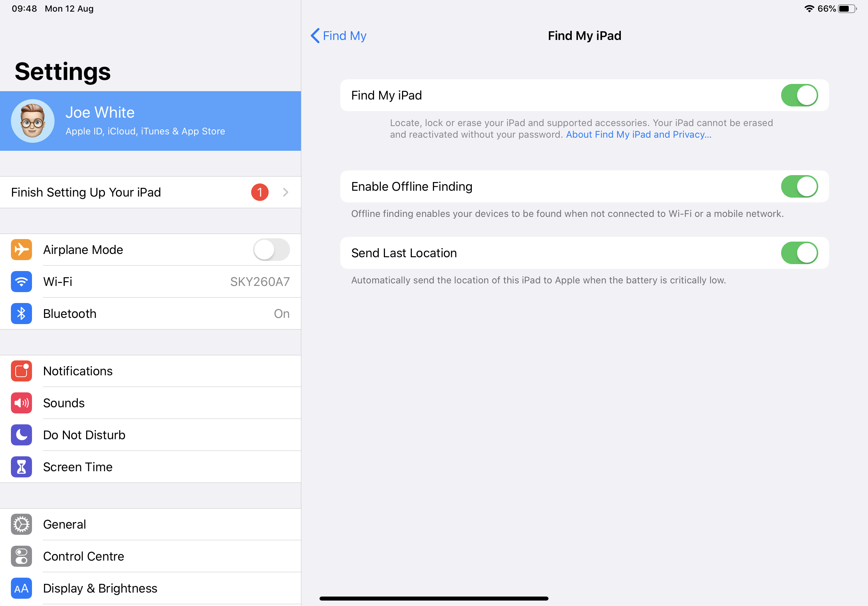This screenshot has width=868, height=606.
Task: Tap the 66% battery percentage
Action: (827, 9)
